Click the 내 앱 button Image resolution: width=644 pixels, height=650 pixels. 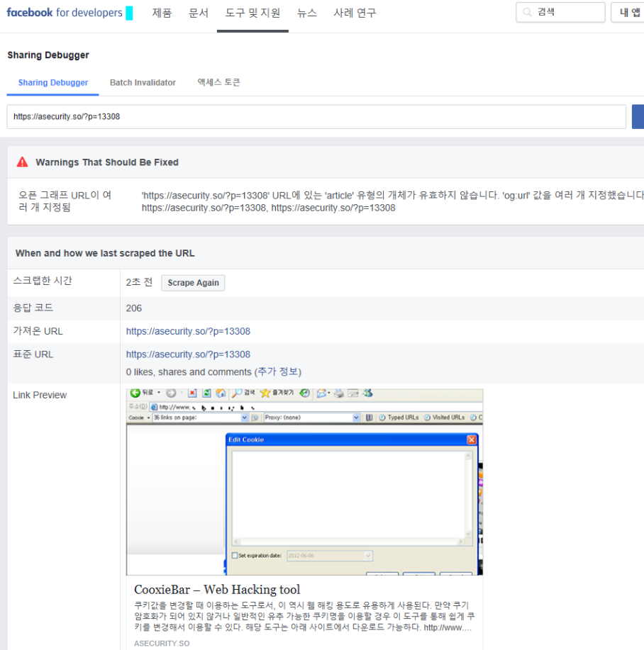[628, 13]
